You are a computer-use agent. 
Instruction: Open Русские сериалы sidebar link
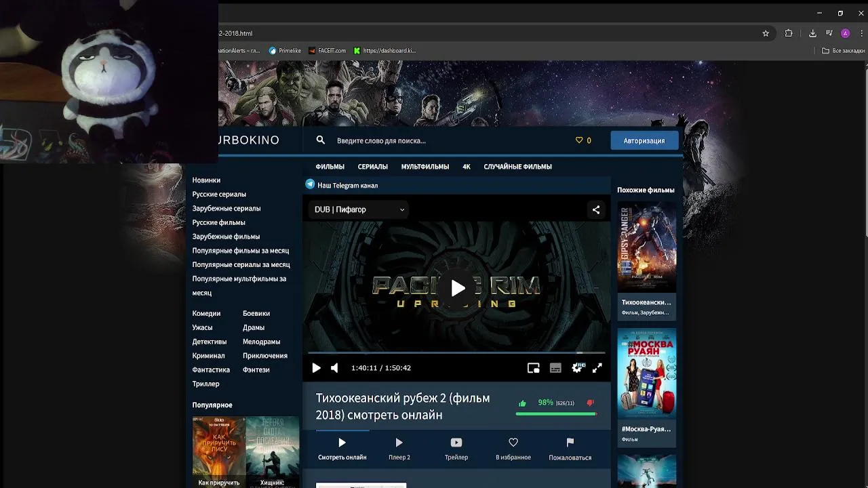coord(219,194)
